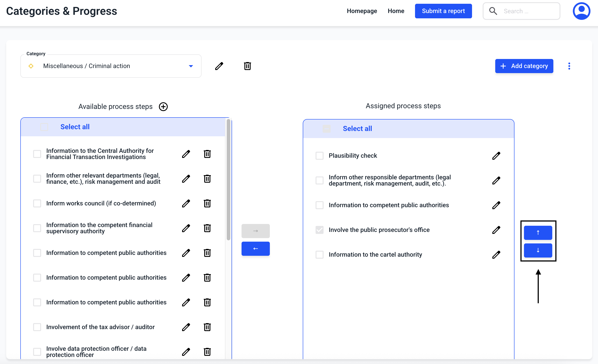The image size is (598, 364).
Task: Click the available steps list scrollbar
Action: click(228, 179)
